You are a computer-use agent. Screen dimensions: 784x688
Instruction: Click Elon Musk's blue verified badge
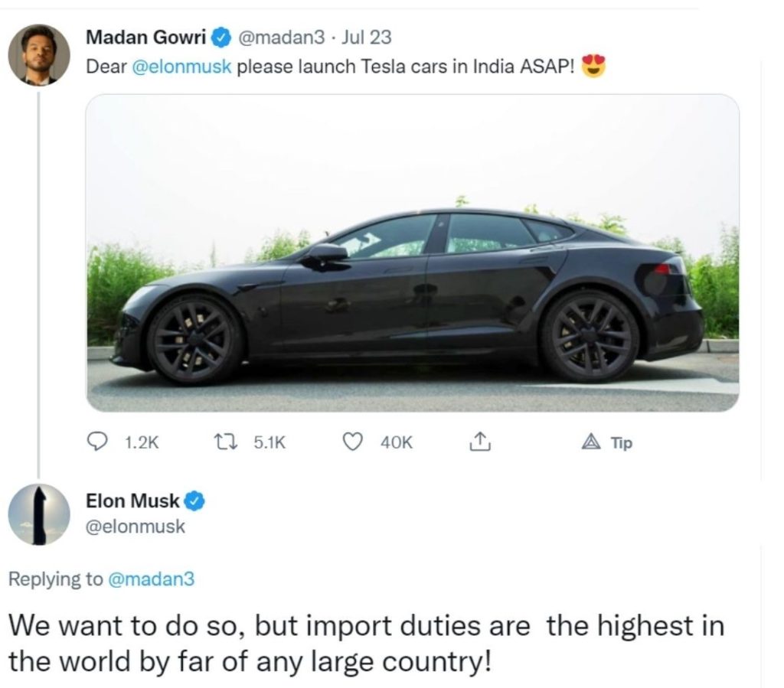point(195,501)
